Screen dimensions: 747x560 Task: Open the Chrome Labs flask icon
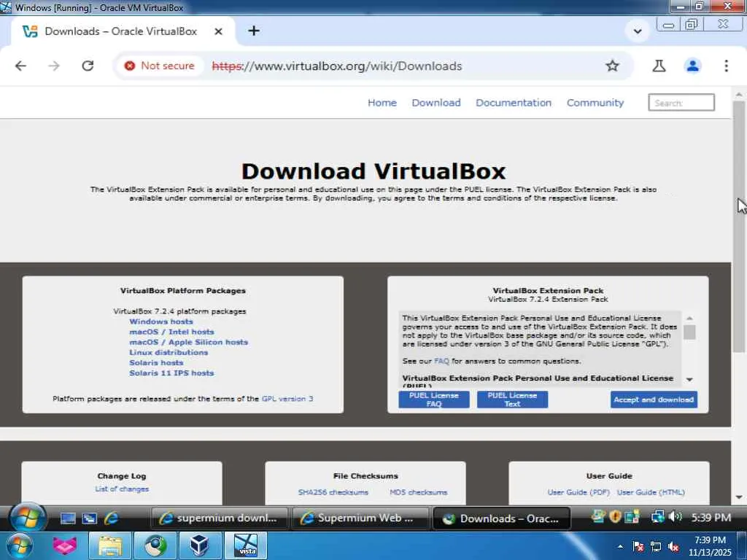pos(659,66)
